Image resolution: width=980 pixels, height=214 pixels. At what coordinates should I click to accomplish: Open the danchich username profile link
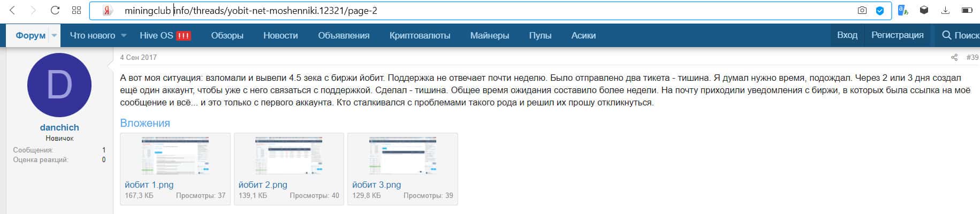[x=59, y=127]
